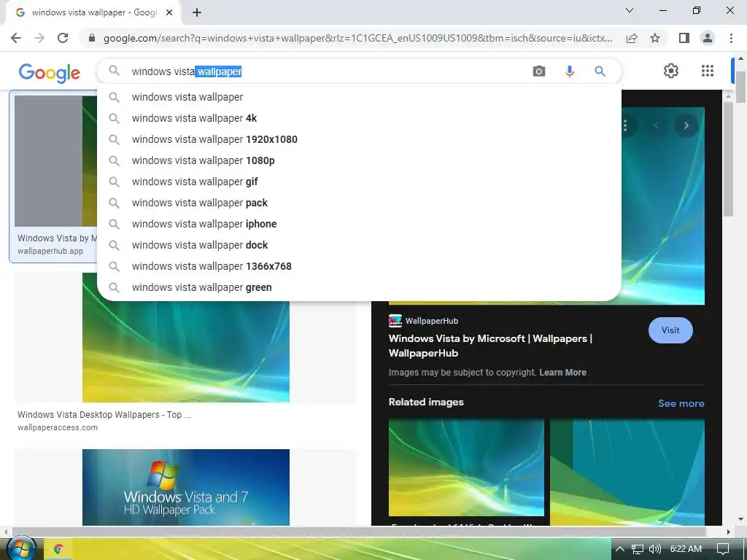
Task: Open the Google apps grid
Action: pos(708,71)
